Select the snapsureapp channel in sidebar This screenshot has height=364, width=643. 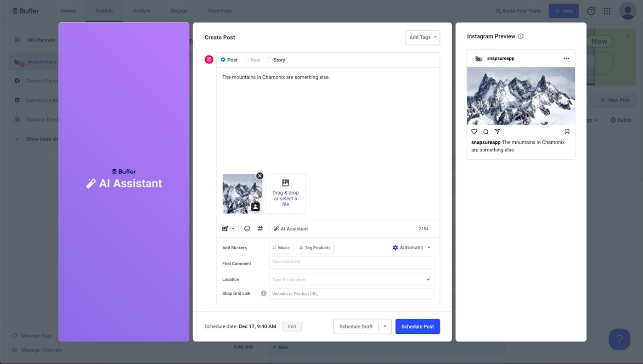coord(34,62)
